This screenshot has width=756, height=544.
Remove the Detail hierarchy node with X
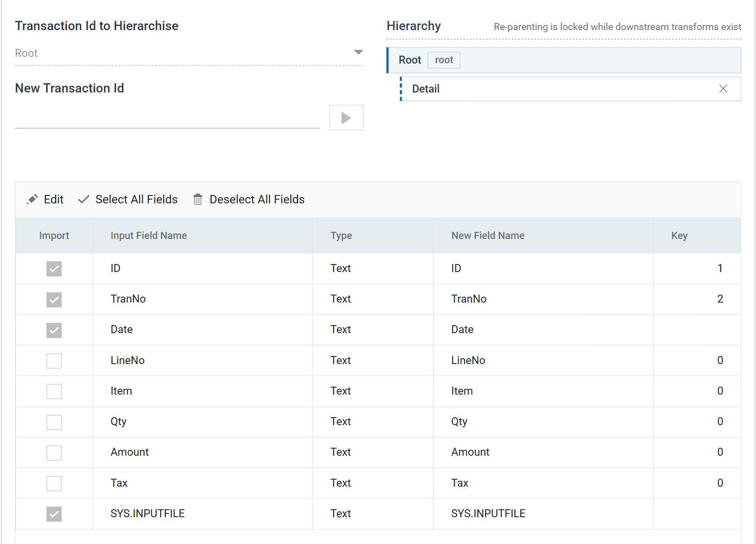point(723,89)
